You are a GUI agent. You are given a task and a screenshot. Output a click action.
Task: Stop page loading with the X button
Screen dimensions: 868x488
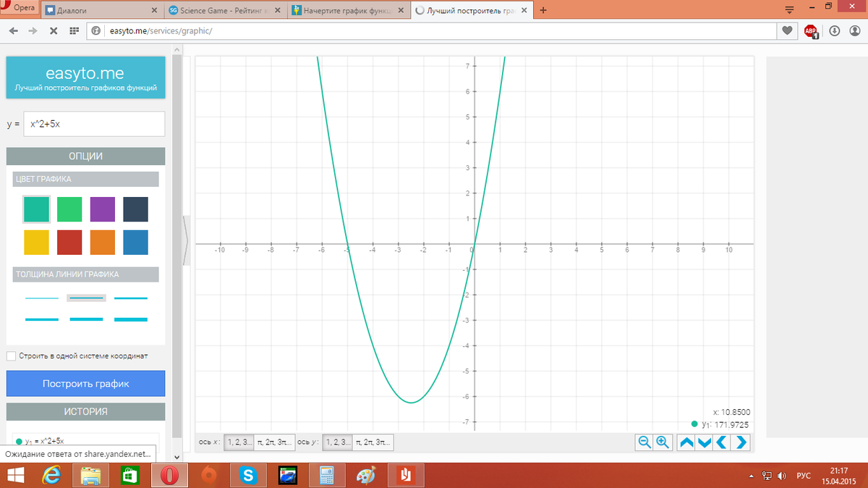[54, 31]
